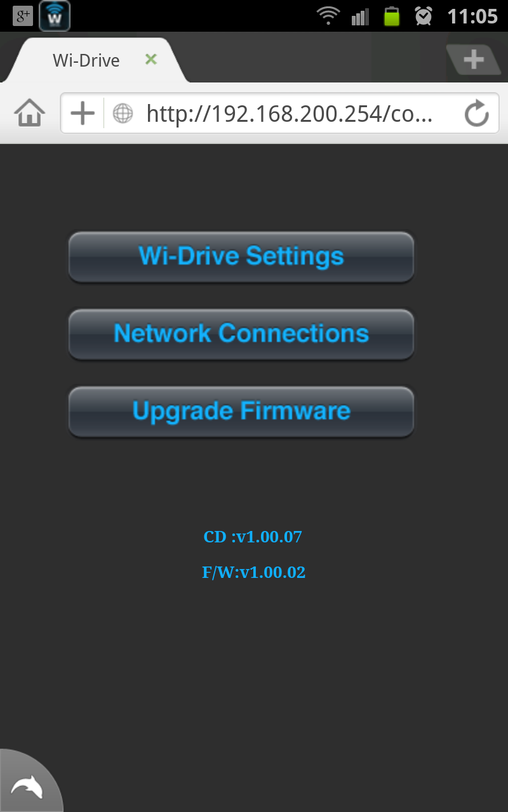The height and width of the screenshot is (812, 508).
Task: Open Wi-Drive Settings
Action: (241, 257)
